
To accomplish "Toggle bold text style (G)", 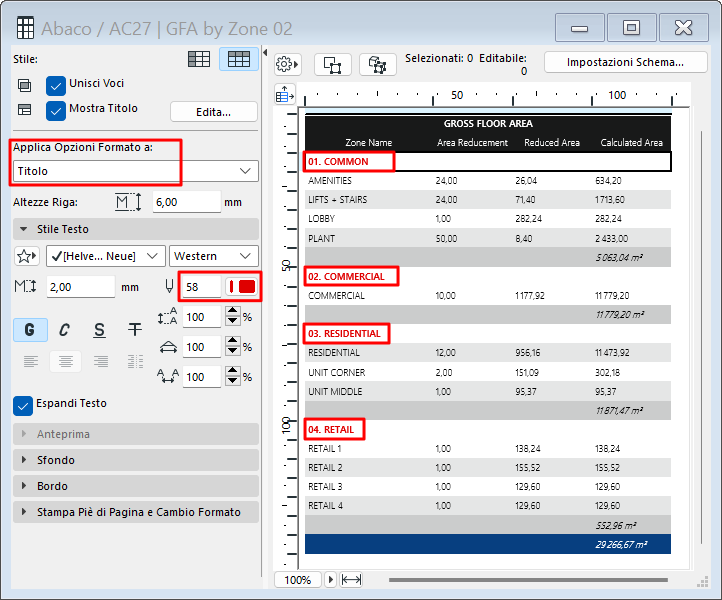I will (31, 329).
